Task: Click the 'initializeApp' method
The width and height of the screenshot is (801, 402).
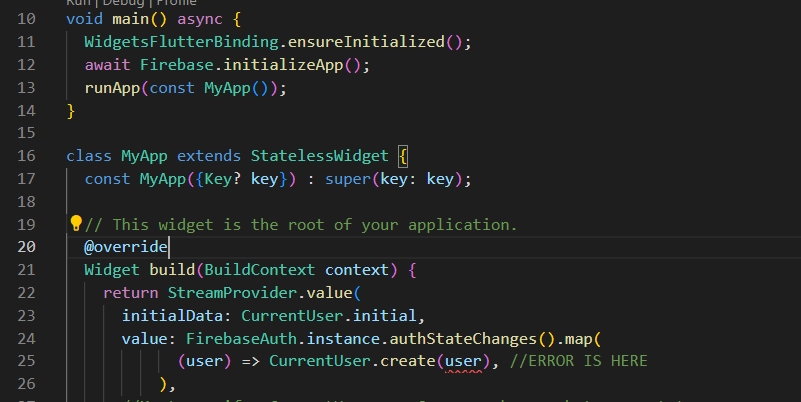Action: pos(284,65)
